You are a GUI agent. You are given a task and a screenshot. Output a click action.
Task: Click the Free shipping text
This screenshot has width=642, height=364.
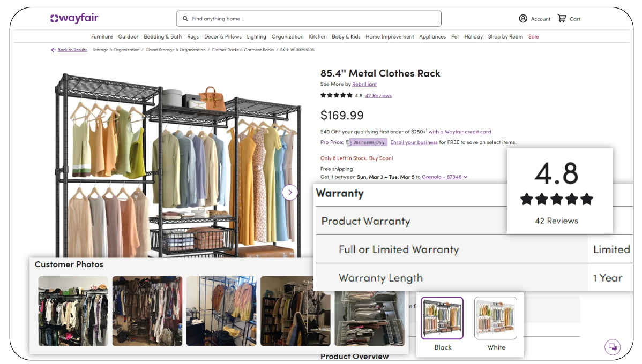pyautogui.click(x=337, y=169)
